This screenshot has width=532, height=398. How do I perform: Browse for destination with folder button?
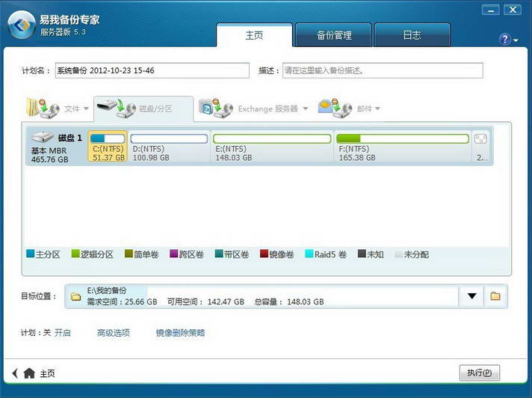[x=495, y=296]
